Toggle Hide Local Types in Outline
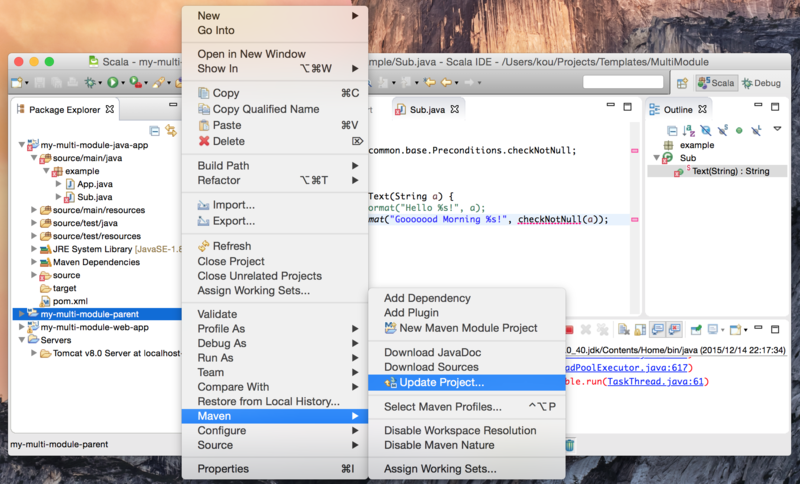Image resolution: width=800 pixels, height=484 pixels. tap(756, 131)
